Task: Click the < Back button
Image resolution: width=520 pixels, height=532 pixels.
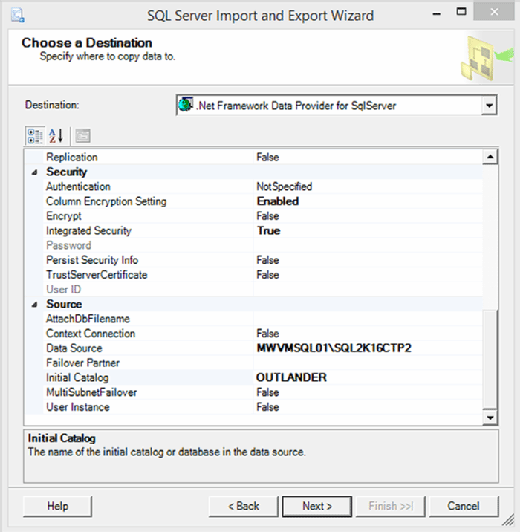Action: click(x=244, y=506)
